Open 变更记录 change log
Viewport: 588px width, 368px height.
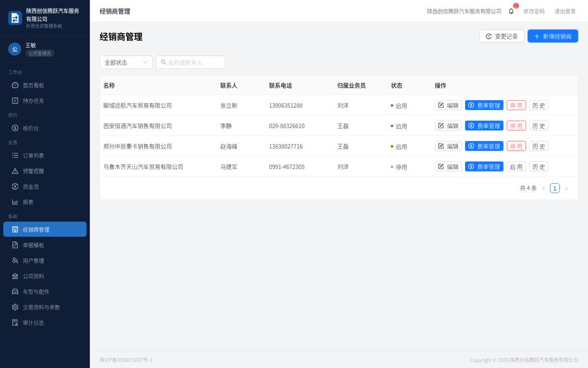(502, 37)
